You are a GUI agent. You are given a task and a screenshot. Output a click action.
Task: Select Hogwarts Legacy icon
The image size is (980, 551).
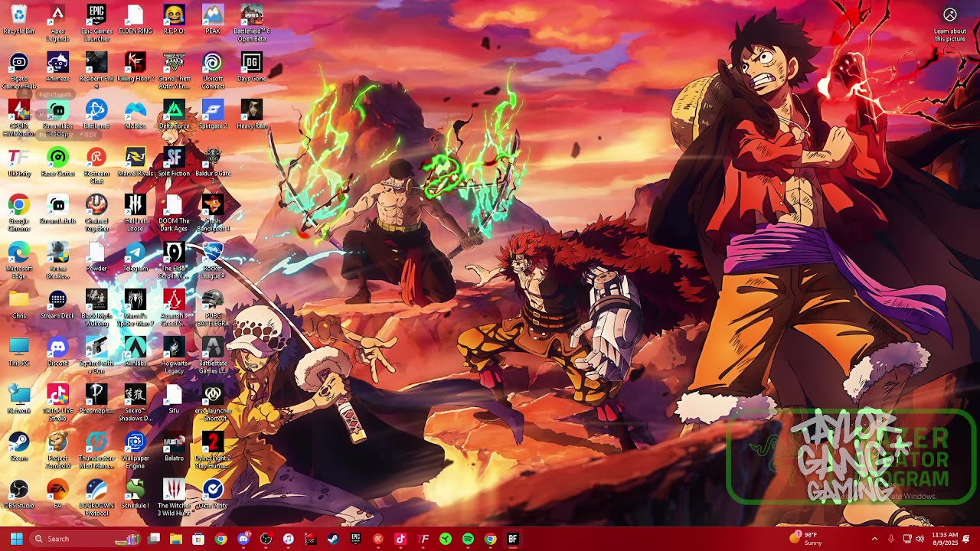coord(174,355)
